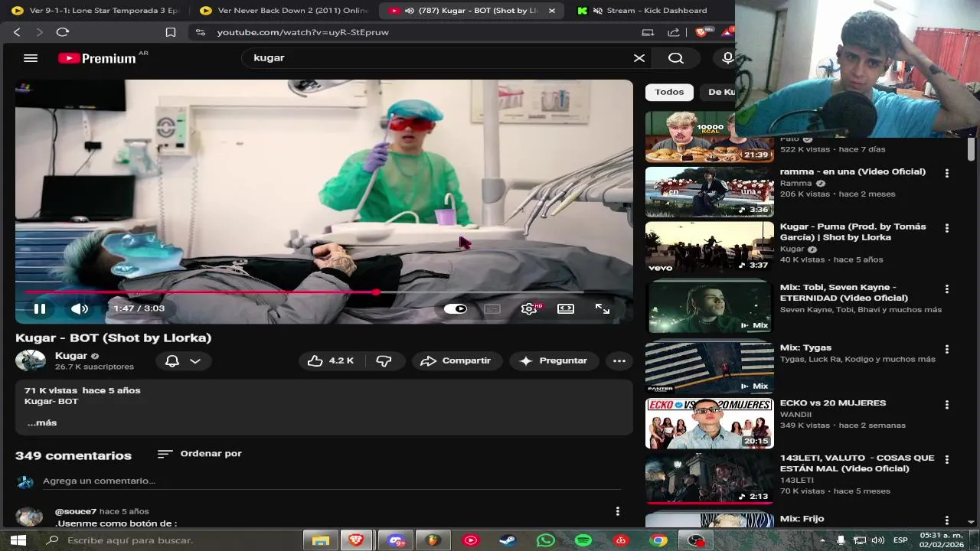The image size is (980, 551).
Task: Share the video via Compartir
Action: click(x=456, y=360)
